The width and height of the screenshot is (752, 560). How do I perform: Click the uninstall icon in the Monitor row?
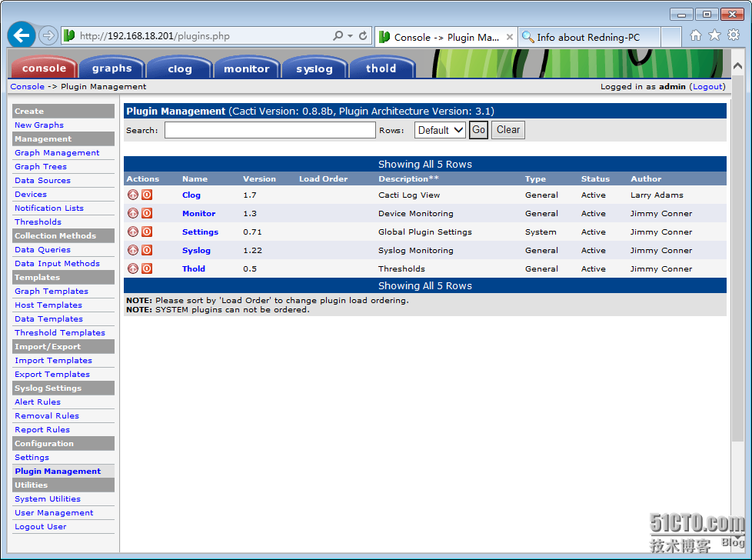coord(133,213)
